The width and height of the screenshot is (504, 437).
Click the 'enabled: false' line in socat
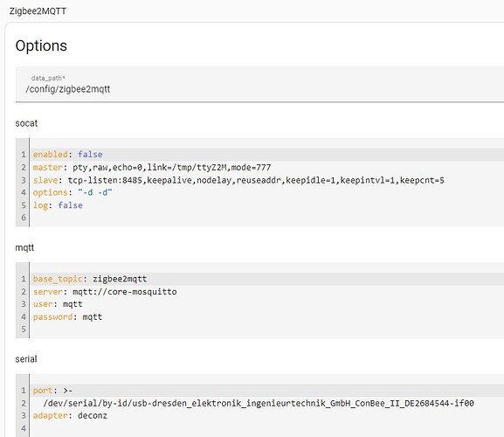tap(67, 155)
